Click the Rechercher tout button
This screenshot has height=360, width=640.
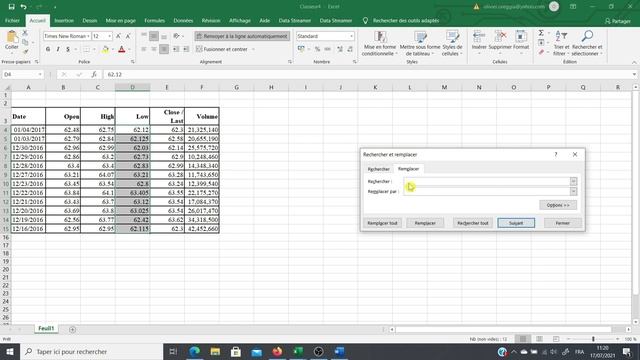pyautogui.click(x=473, y=223)
